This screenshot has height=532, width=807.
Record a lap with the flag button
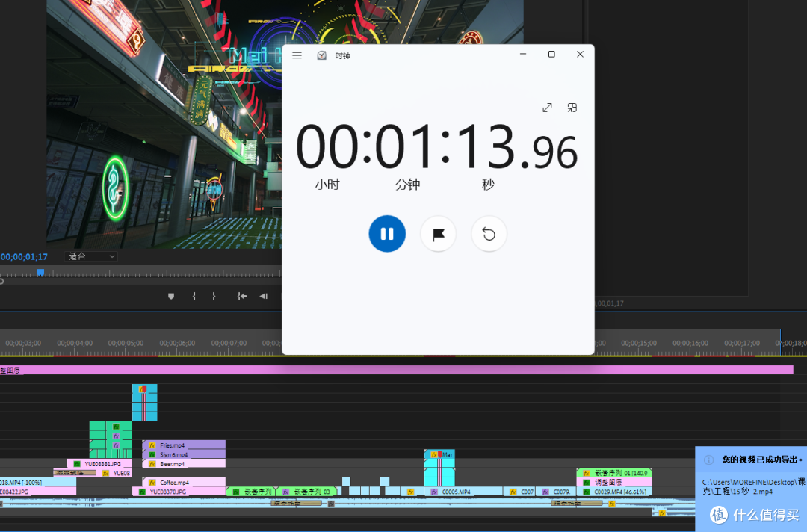[439, 234]
